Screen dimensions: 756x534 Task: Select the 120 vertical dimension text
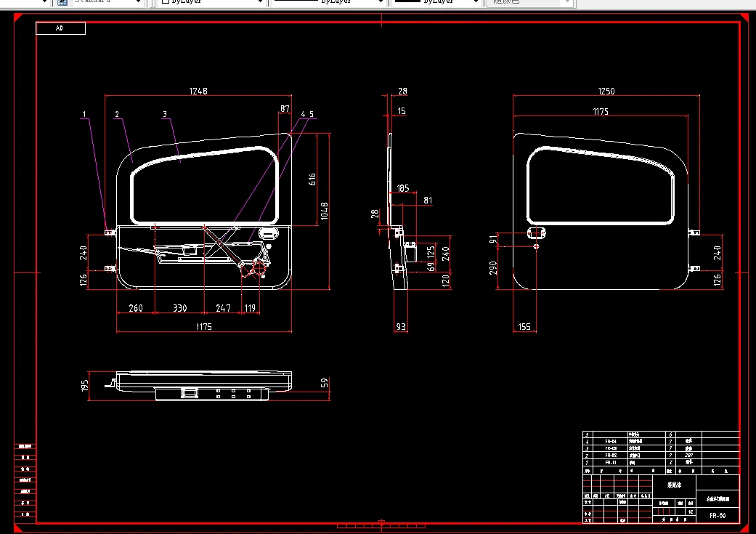tap(445, 280)
